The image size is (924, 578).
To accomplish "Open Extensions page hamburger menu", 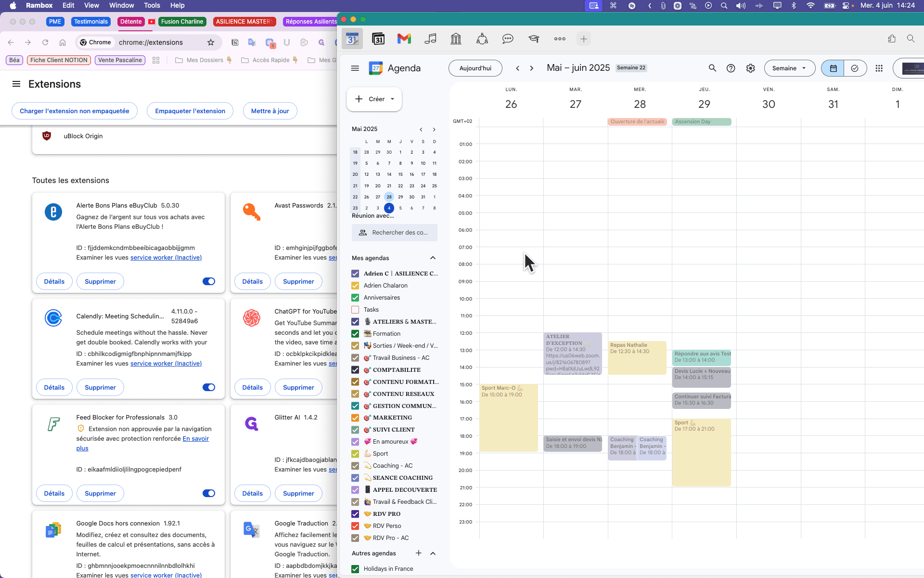I will 16,84.
